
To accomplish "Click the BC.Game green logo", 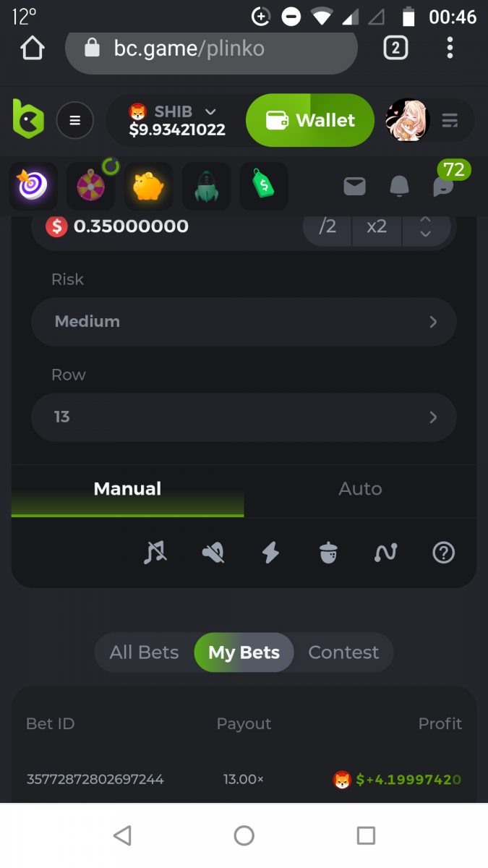I will pyautogui.click(x=28, y=119).
